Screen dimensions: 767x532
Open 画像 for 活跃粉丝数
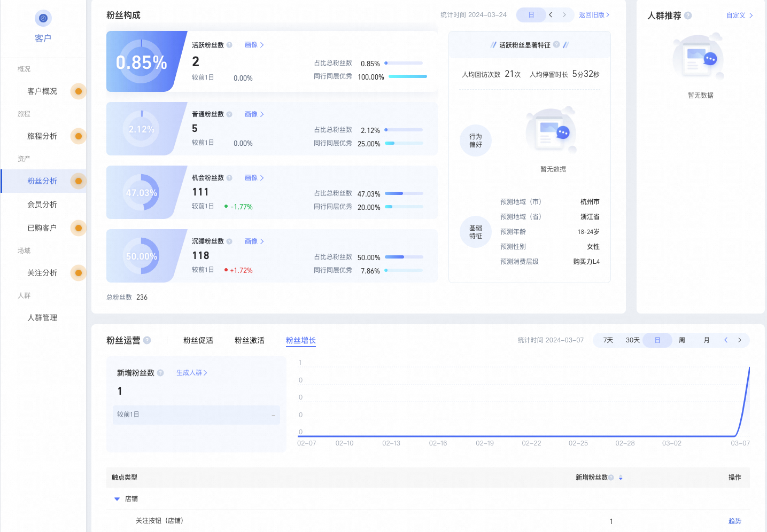point(254,45)
